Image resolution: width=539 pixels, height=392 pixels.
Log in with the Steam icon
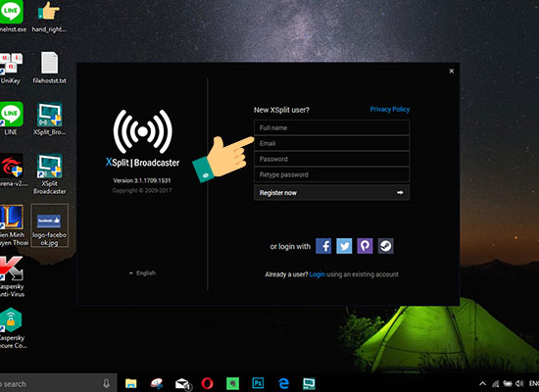(x=386, y=246)
